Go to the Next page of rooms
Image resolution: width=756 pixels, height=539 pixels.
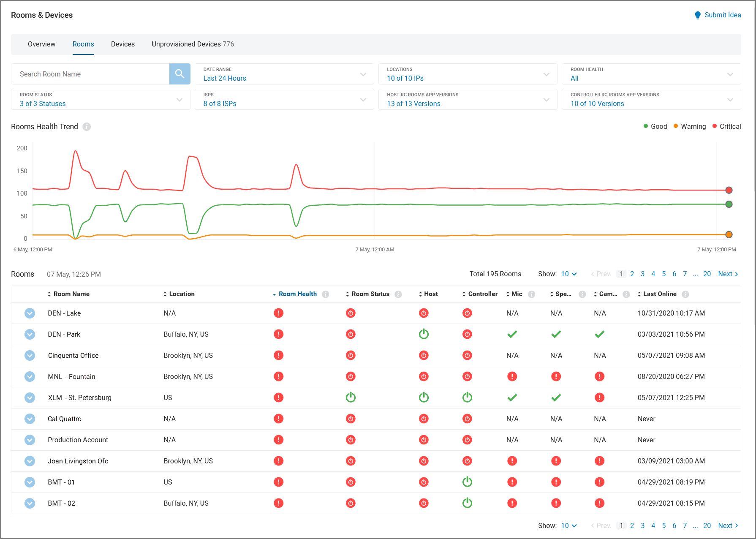[727, 274]
